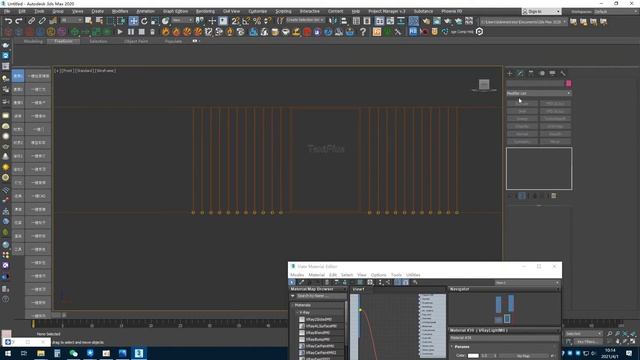Switch to the Freeform ribbon tab
This screenshot has width=640, height=360.
click(x=63, y=41)
